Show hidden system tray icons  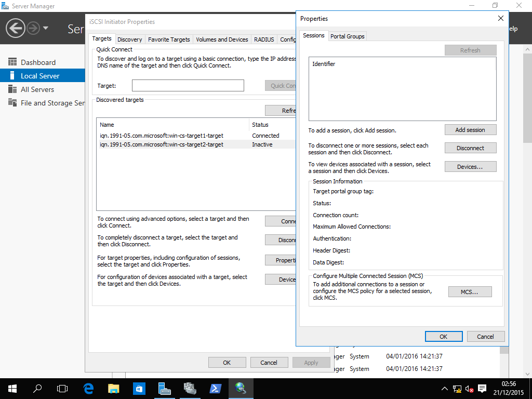click(445, 388)
